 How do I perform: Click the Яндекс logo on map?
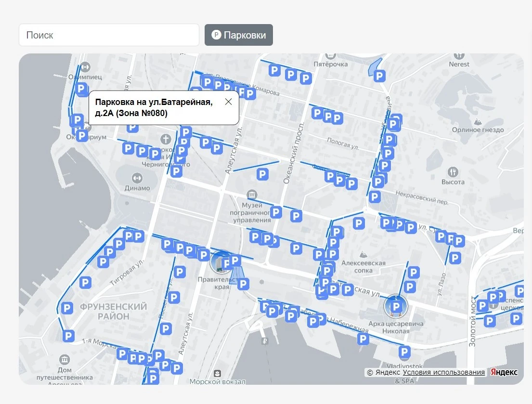point(504,372)
